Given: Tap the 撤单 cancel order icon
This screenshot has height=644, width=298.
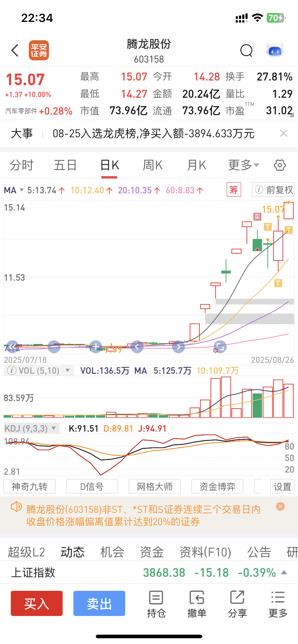Looking at the screenshot, I should tap(197, 604).
